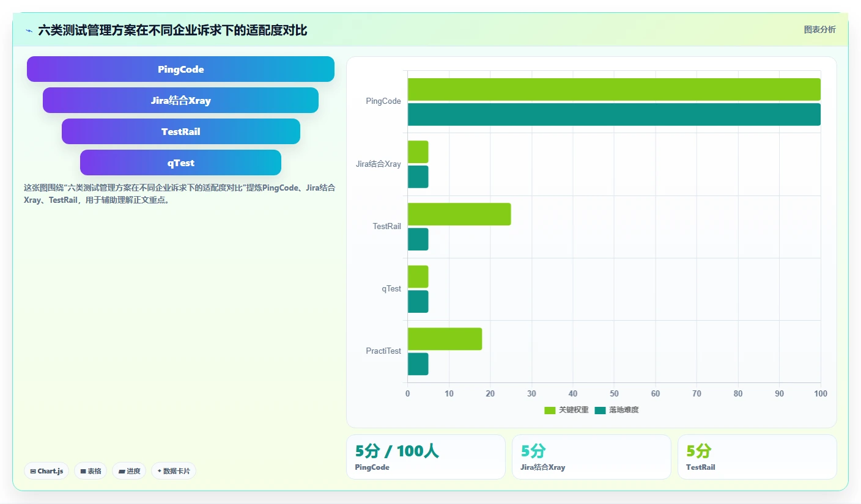Screen dimensions: 861x504
Task: Select the TestRail funnel bar
Action: (x=180, y=131)
